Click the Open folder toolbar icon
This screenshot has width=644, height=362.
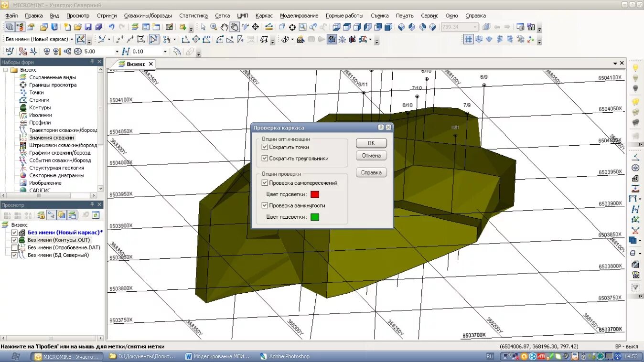(77, 27)
